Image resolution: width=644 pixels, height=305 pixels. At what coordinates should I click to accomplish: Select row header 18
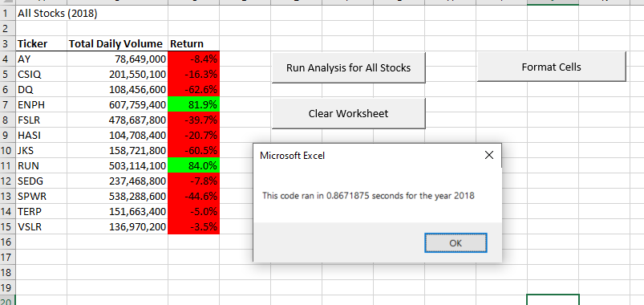pyautogui.click(x=7, y=272)
